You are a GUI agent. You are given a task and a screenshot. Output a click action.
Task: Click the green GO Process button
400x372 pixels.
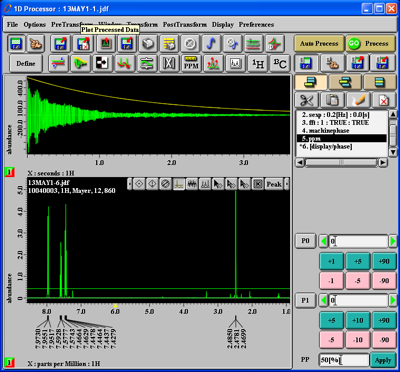pos(371,43)
